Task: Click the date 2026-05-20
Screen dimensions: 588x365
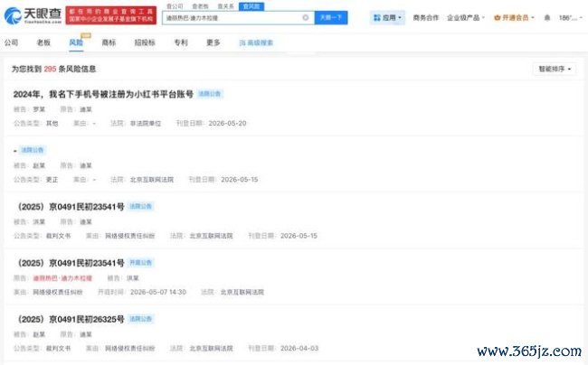Action: tap(227, 123)
